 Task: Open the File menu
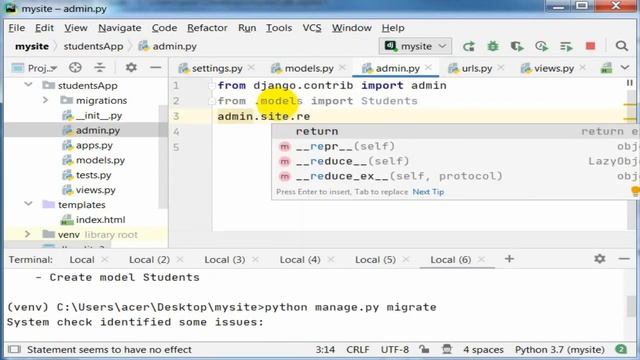[17, 28]
